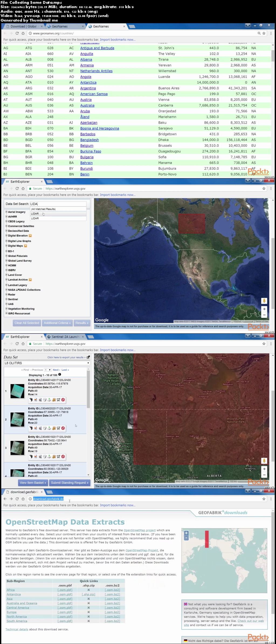Click the selected download.geofabrik.de address bar
Viewport: 276px width, 644px height.
[48, 499]
